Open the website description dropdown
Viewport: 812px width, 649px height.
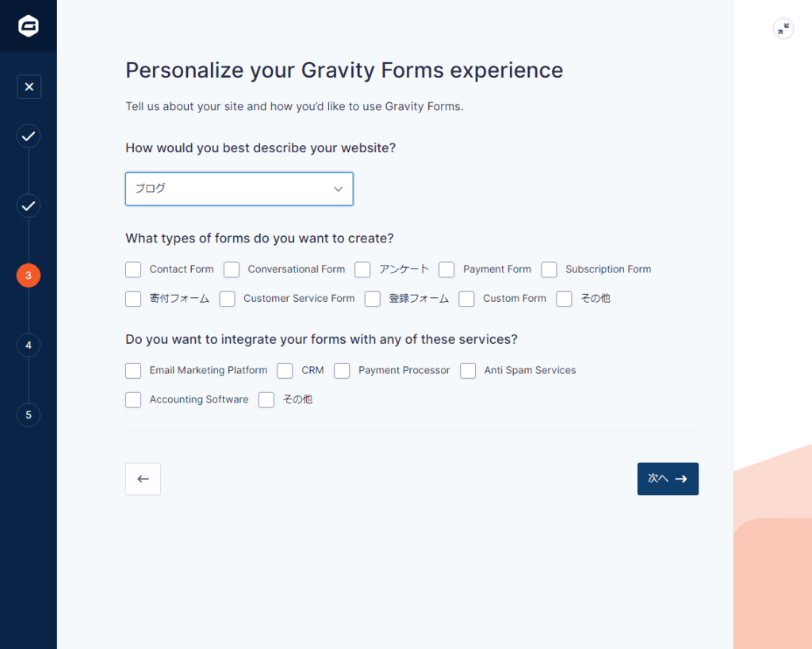(239, 189)
